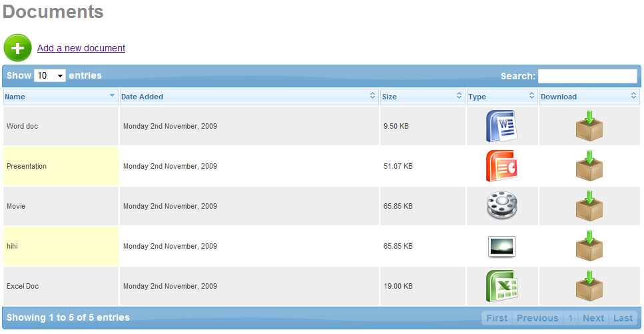Click the film reel movie type icon
This screenshot has width=644, height=334.
pyautogui.click(x=501, y=206)
